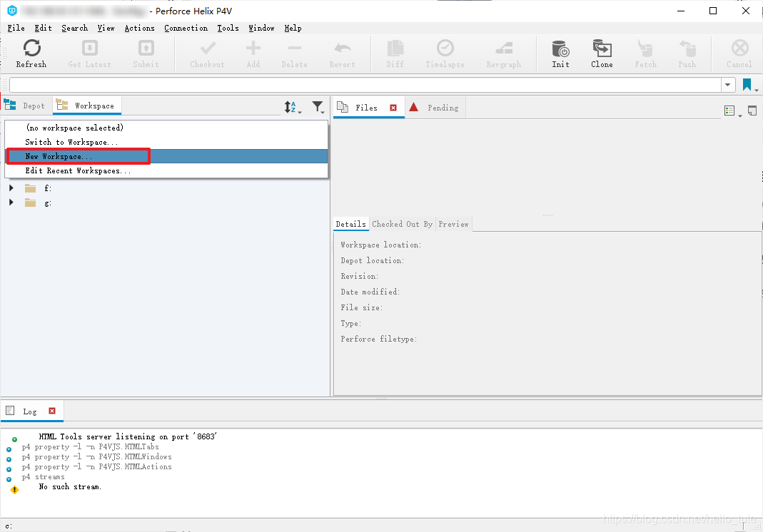Switch to the Workspace tab
The image size is (763, 532).
[x=86, y=106]
